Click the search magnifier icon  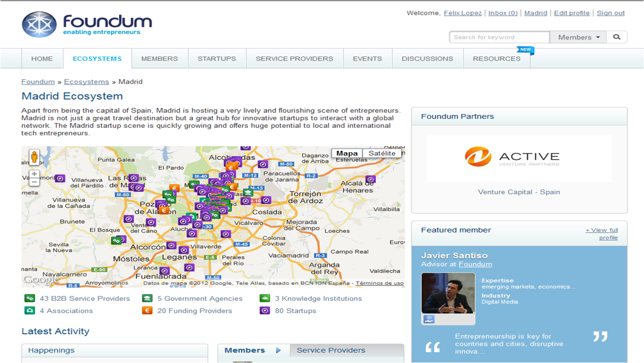(x=617, y=37)
